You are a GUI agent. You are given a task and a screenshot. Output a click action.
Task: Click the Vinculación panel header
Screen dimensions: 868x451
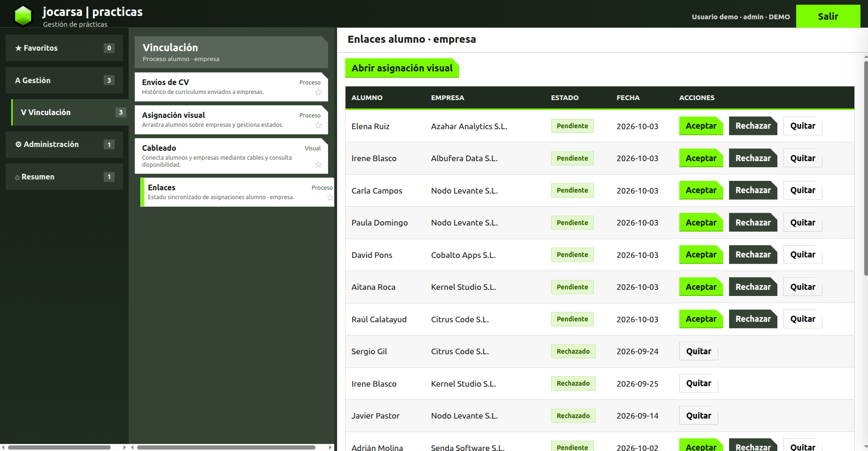coord(231,52)
